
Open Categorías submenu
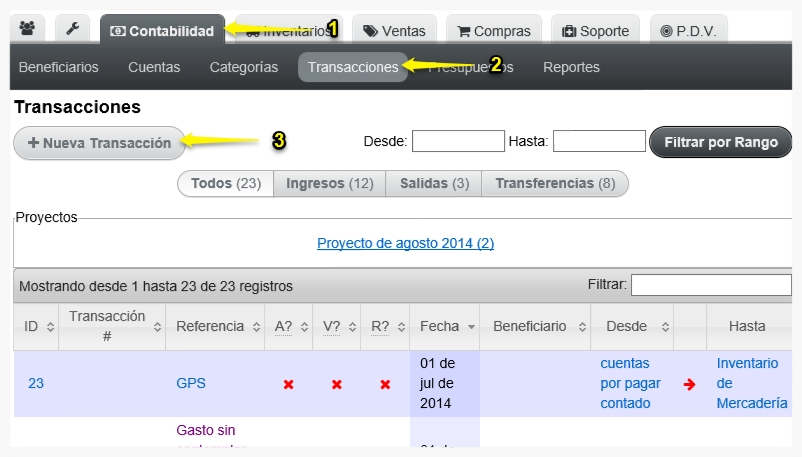tap(243, 67)
